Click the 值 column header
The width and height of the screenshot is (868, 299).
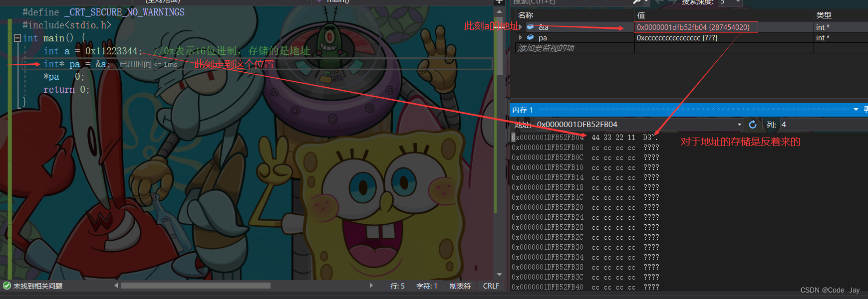click(x=641, y=15)
